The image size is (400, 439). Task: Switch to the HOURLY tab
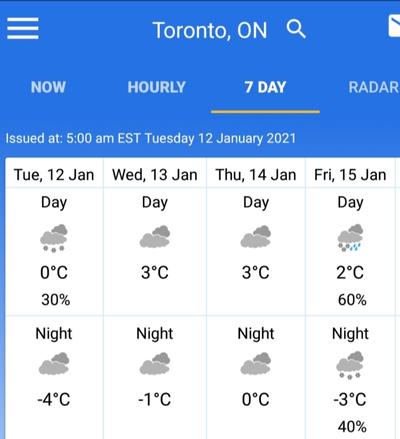tap(156, 87)
